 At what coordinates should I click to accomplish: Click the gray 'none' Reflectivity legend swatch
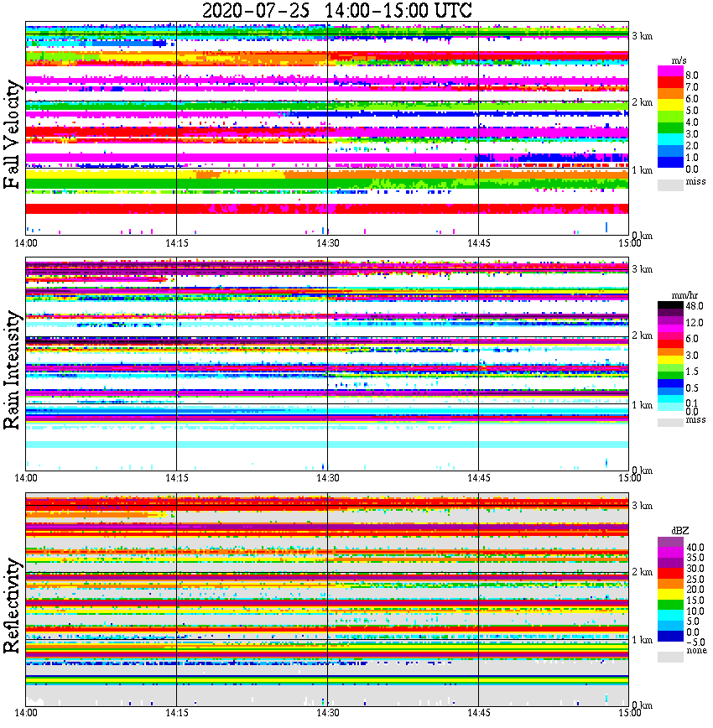tap(670, 657)
